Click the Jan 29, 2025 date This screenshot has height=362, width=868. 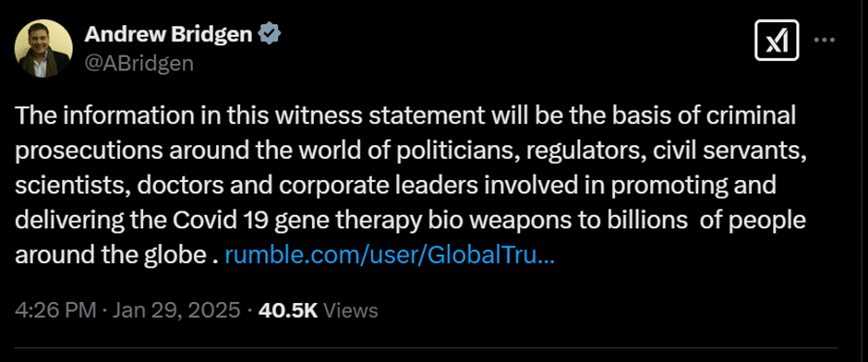(176, 310)
